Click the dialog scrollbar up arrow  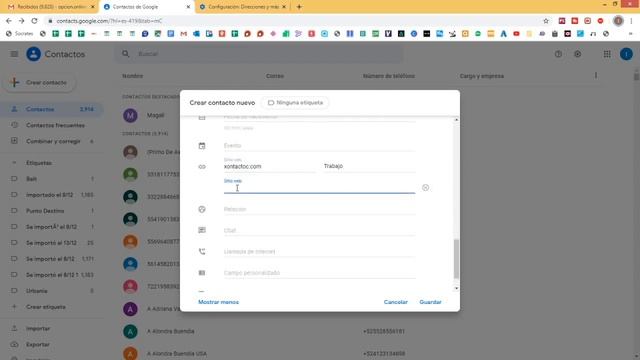point(456,120)
